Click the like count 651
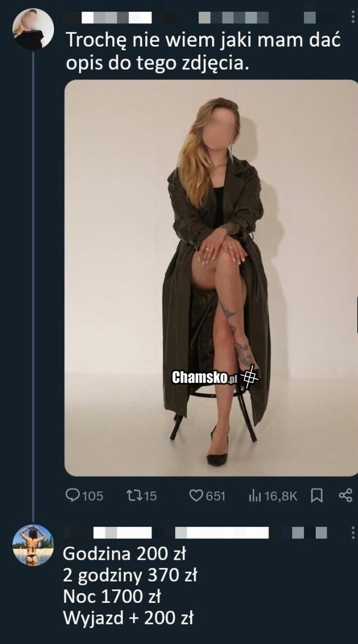Image resolution: width=358 pixels, height=644 pixels. pos(215,496)
